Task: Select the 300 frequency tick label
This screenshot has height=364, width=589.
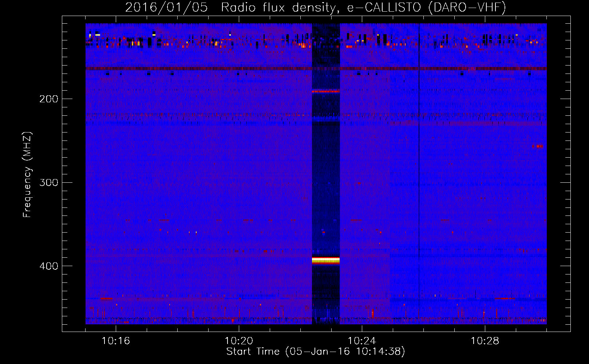Action: (x=49, y=182)
